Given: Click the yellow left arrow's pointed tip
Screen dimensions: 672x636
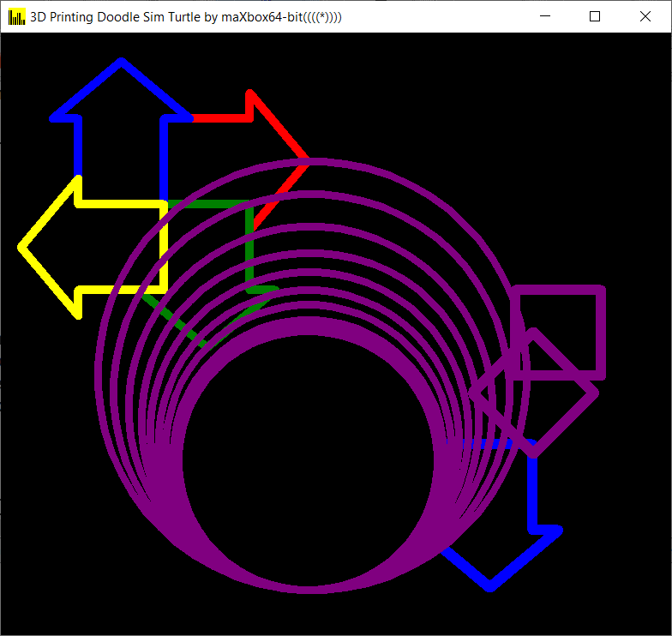Looking at the screenshot, I should [x=21, y=247].
